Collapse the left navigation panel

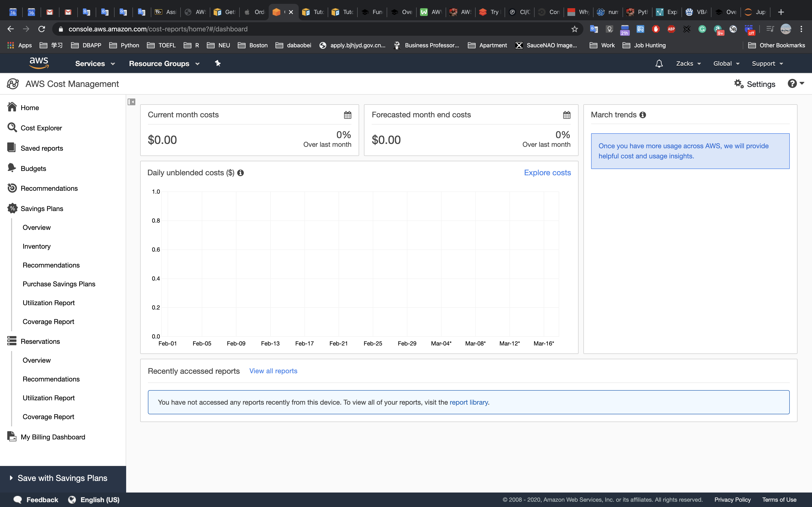(131, 102)
